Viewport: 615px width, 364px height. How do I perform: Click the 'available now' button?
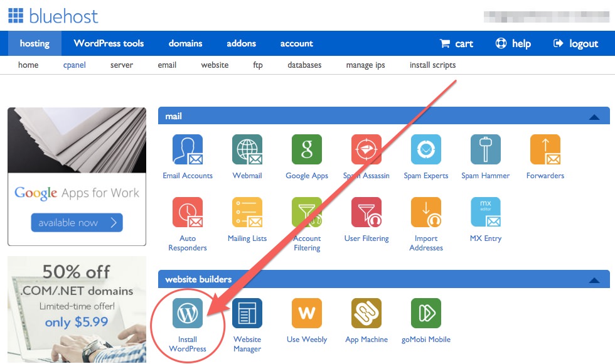point(77,222)
